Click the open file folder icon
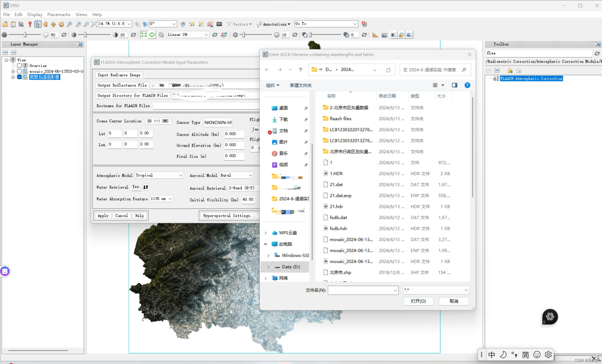Screen dimensions: 602x364 (5, 24)
